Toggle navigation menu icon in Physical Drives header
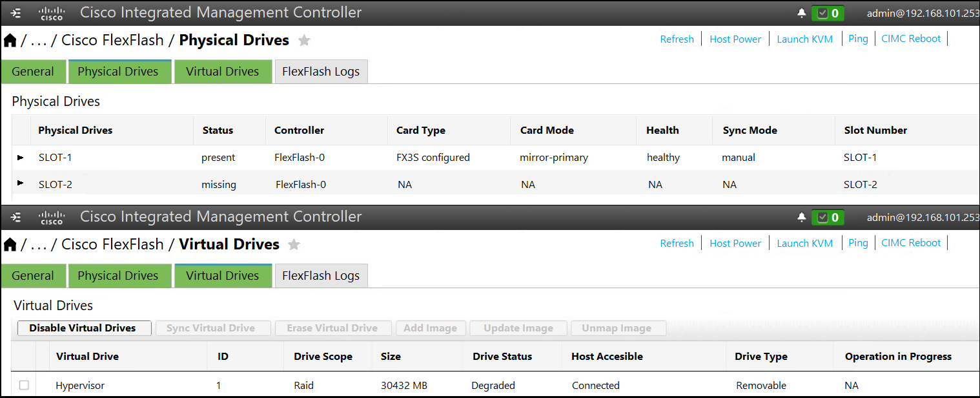The width and height of the screenshot is (980, 398). coord(16,13)
